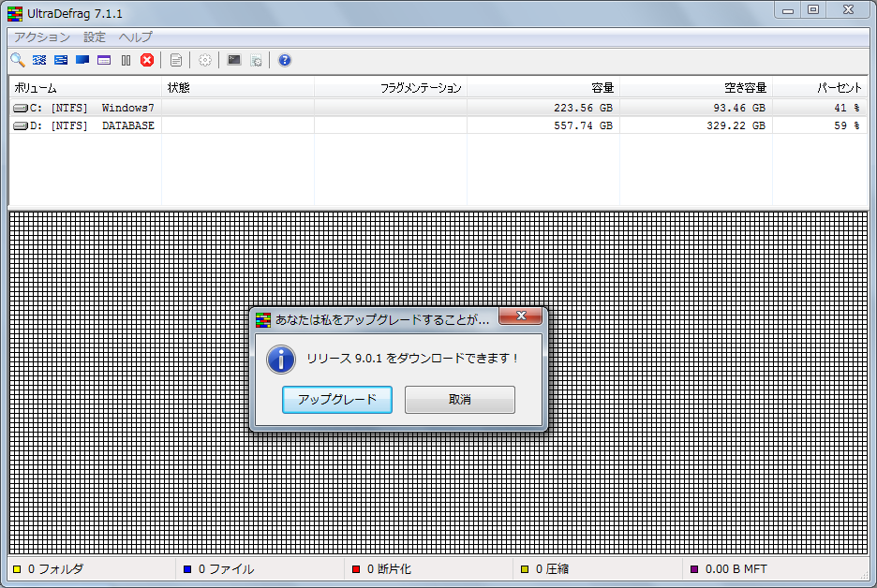Click the 0.00 B MFT status text
Image resolution: width=877 pixels, height=588 pixels.
[736, 569]
